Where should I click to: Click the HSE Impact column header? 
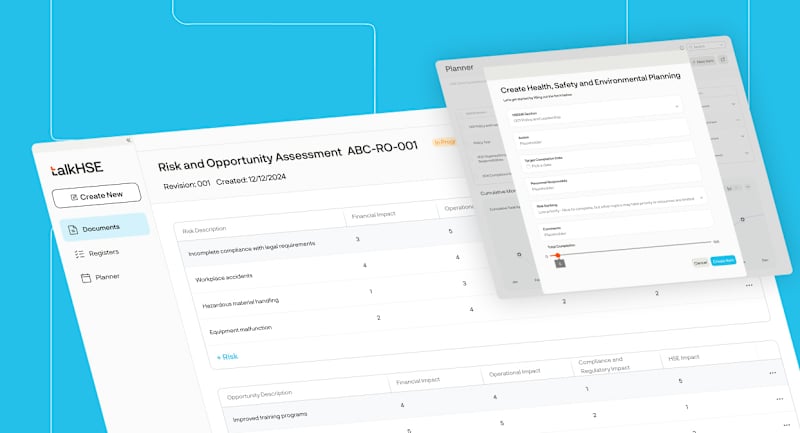pos(684,358)
